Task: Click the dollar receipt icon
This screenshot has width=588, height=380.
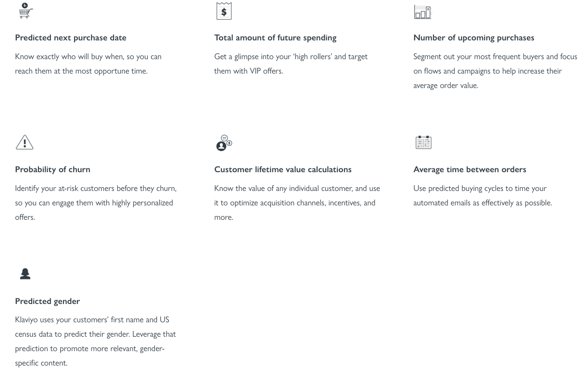Action: pyautogui.click(x=224, y=11)
